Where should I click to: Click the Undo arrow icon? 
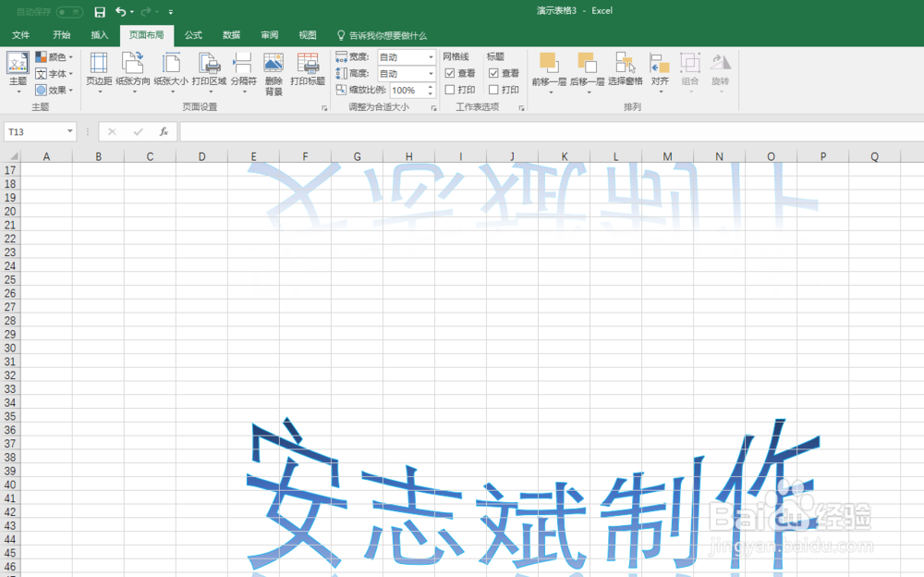(x=121, y=12)
